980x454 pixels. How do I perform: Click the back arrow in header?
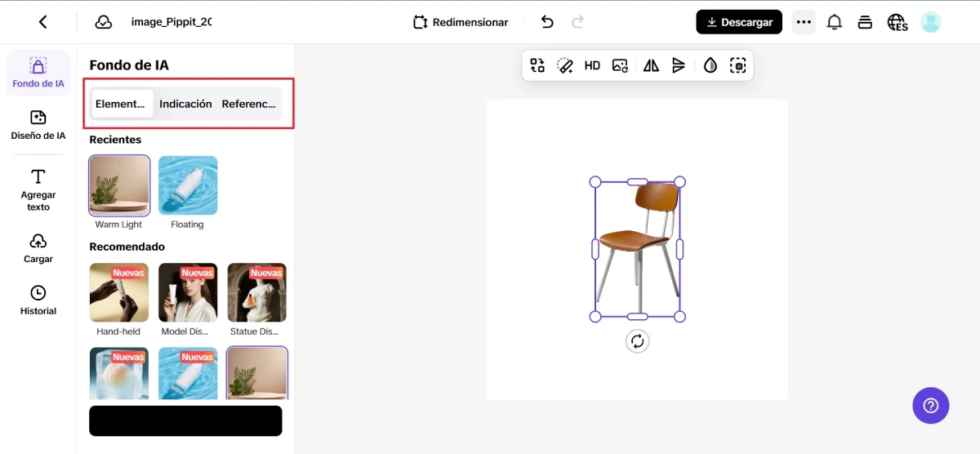(43, 22)
